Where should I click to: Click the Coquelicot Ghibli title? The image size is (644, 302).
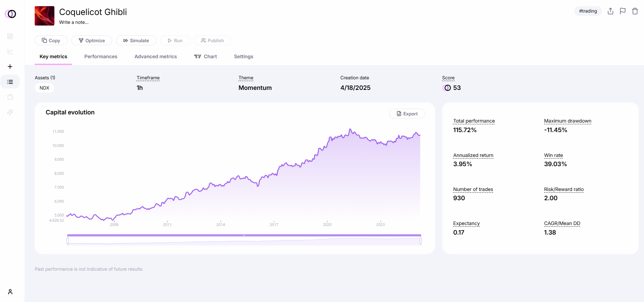[x=93, y=12]
